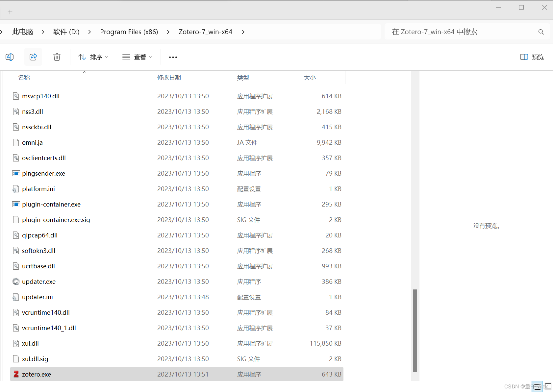The image size is (553, 392).
Task: Open the 排序 sort dropdown
Action: [x=93, y=57]
